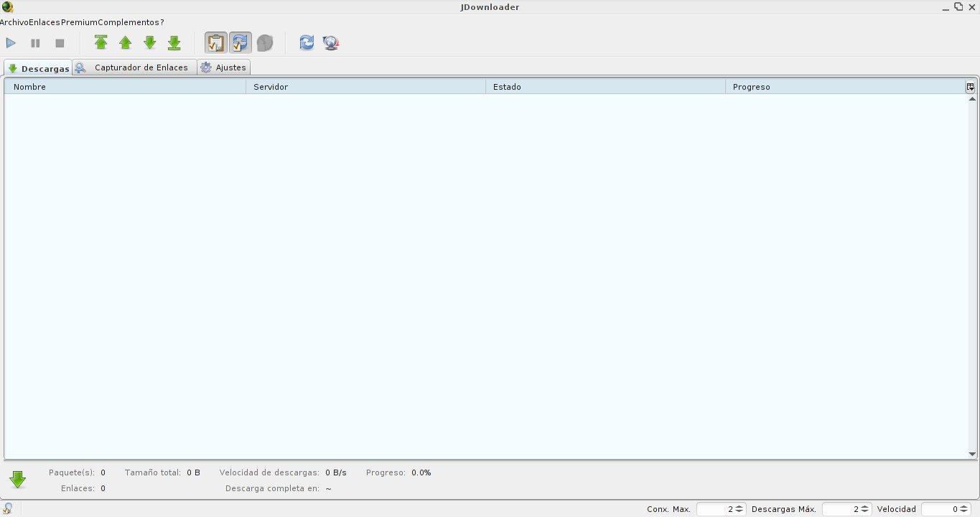Click the scrollbar up arrow
980x517 pixels.
tap(972, 98)
